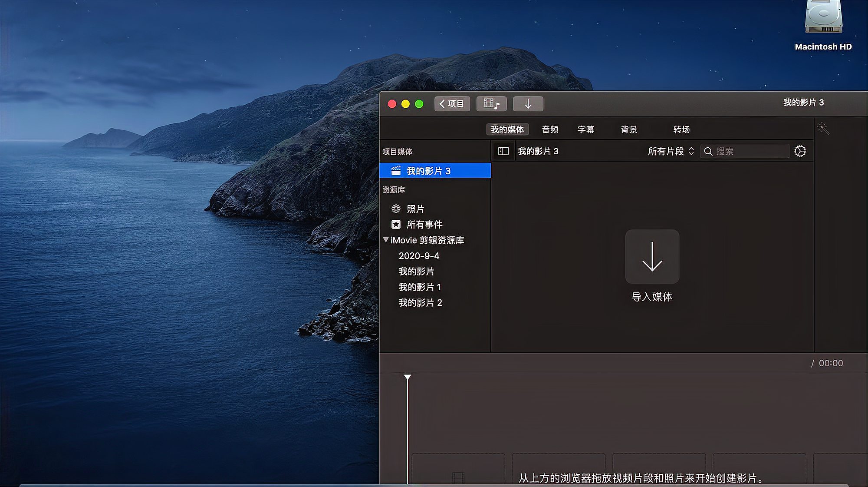Click the flower icon next to 照片
Viewport: 868px width, 487px height.
tap(396, 209)
